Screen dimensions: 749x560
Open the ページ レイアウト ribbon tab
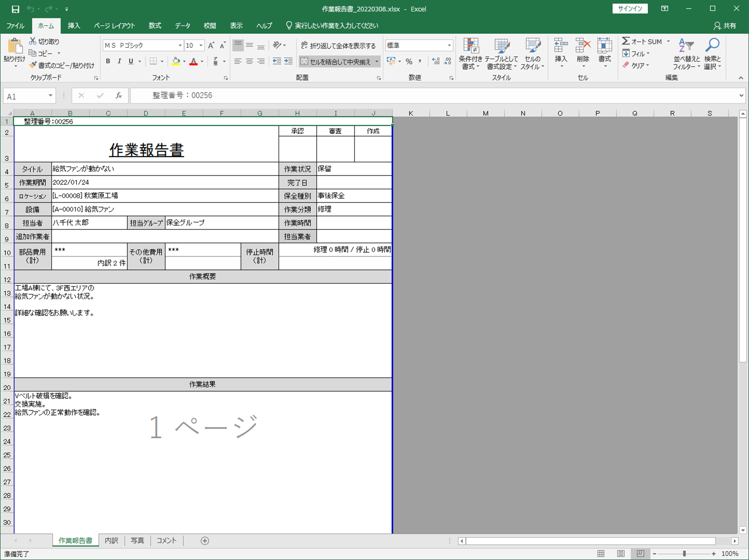point(114,26)
